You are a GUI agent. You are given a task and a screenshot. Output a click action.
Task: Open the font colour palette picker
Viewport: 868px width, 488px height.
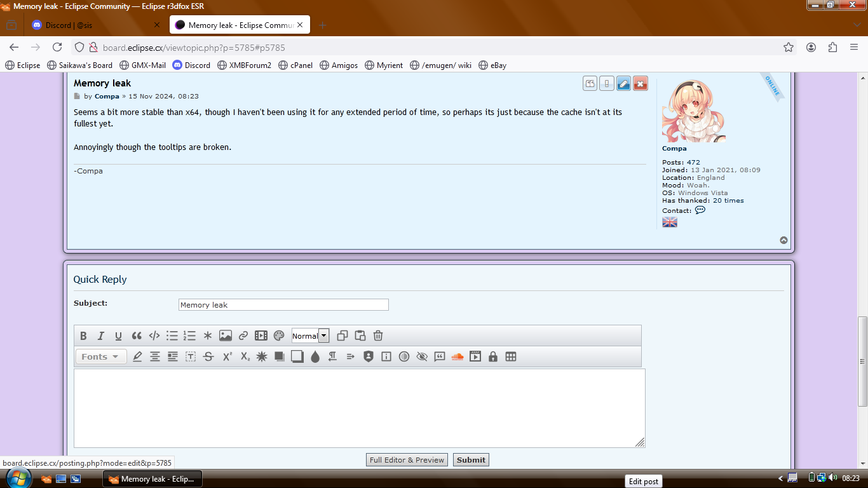pos(279,336)
